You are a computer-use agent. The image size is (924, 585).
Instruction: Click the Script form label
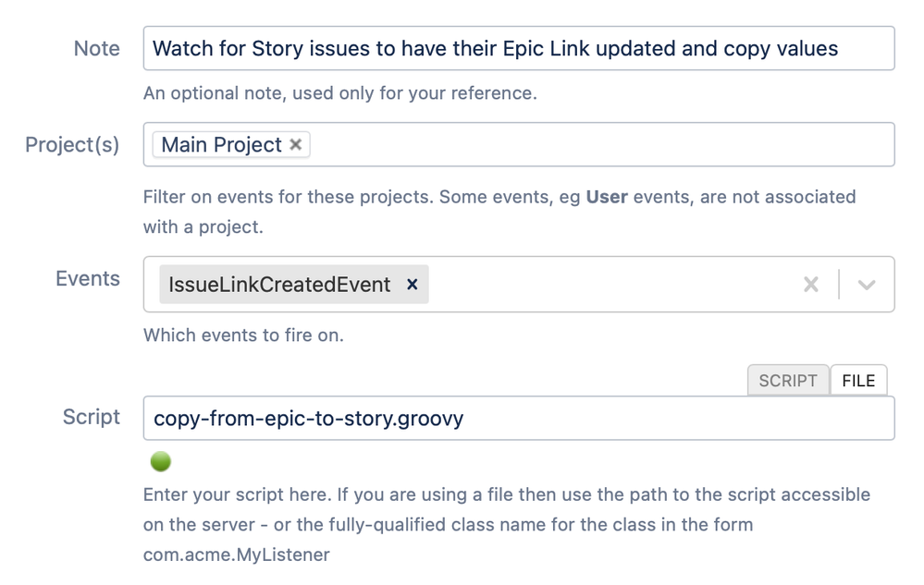coord(91,417)
